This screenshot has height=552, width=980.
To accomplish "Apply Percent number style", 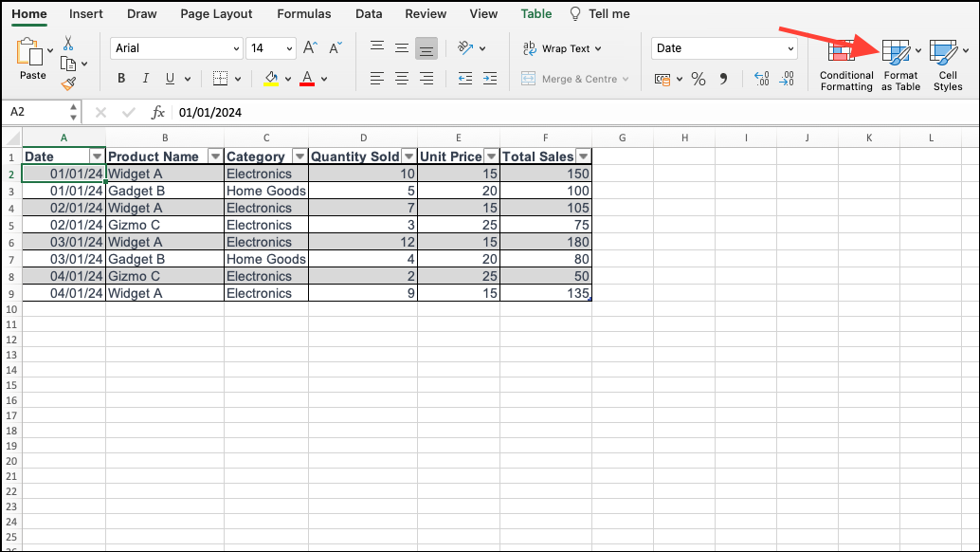I will (x=699, y=80).
